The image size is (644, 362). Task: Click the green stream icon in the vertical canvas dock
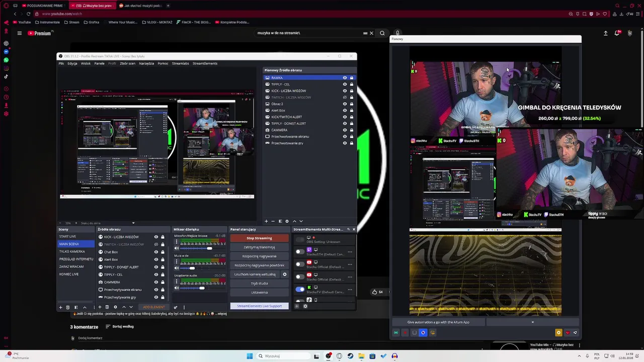396,332
